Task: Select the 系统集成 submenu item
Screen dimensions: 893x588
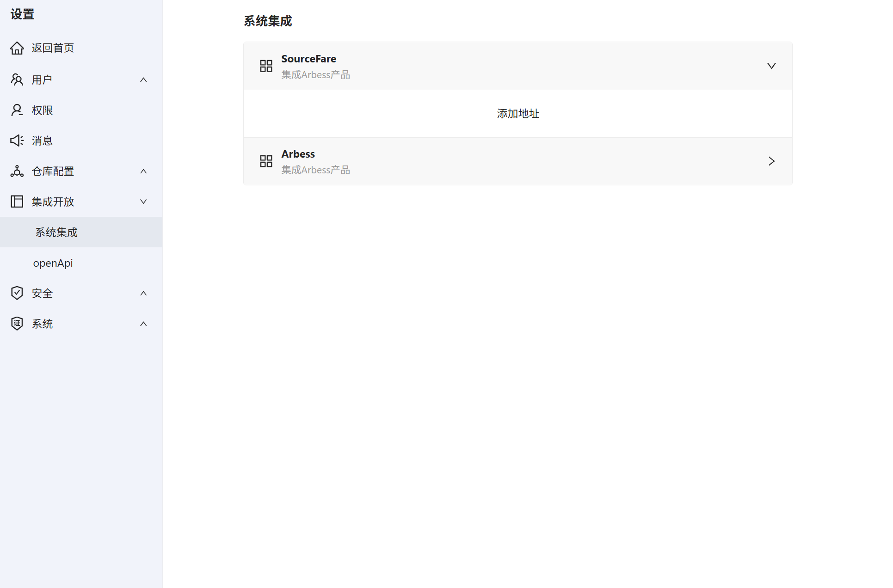Action: [x=56, y=233]
